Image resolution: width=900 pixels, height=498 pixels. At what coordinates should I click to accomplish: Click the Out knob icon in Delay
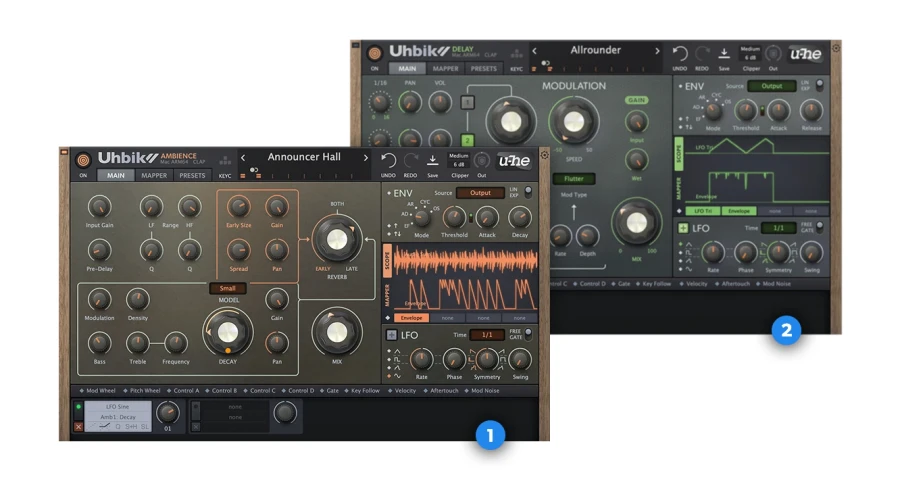pyautogui.click(x=773, y=53)
